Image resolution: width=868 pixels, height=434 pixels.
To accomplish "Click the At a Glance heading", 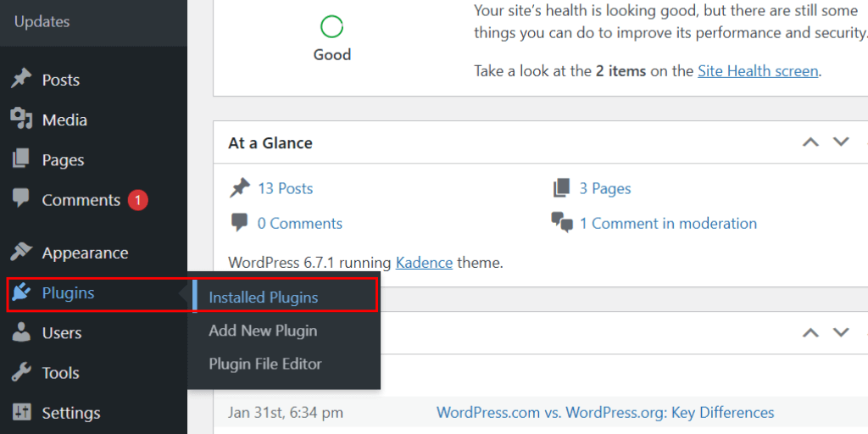I will tap(270, 142).
